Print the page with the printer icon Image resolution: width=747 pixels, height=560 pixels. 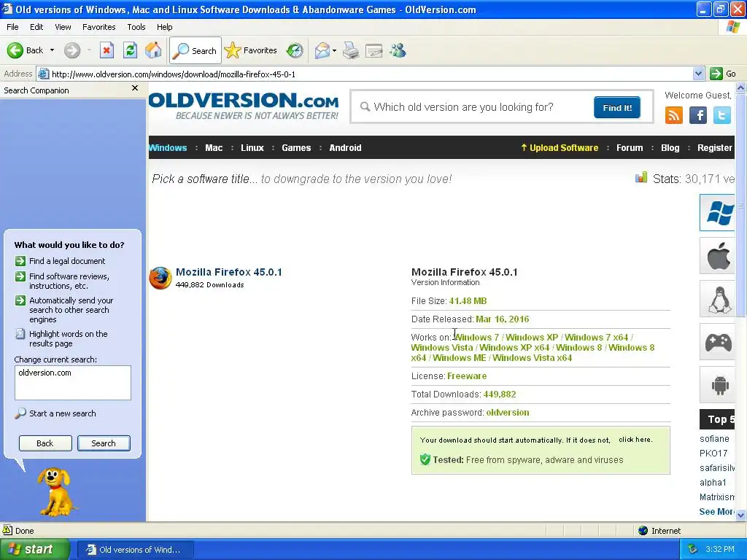[x=351, y=50]
